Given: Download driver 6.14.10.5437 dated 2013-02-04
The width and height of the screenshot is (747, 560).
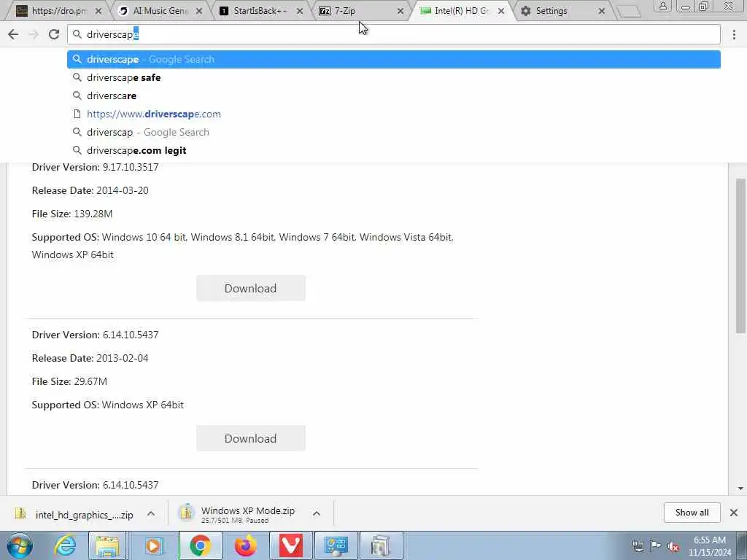Looking at the screenshot, I should tap(251, 438).
